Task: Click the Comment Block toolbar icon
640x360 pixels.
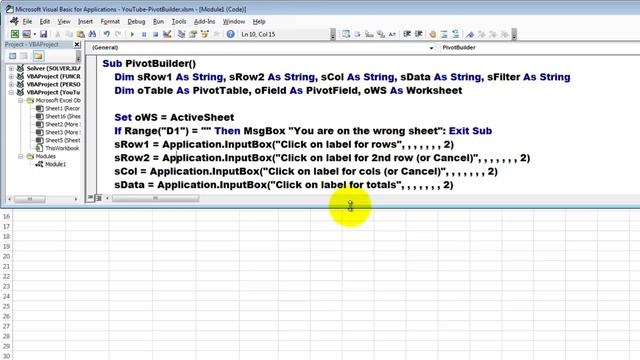Action: click(x=444, y=34)
